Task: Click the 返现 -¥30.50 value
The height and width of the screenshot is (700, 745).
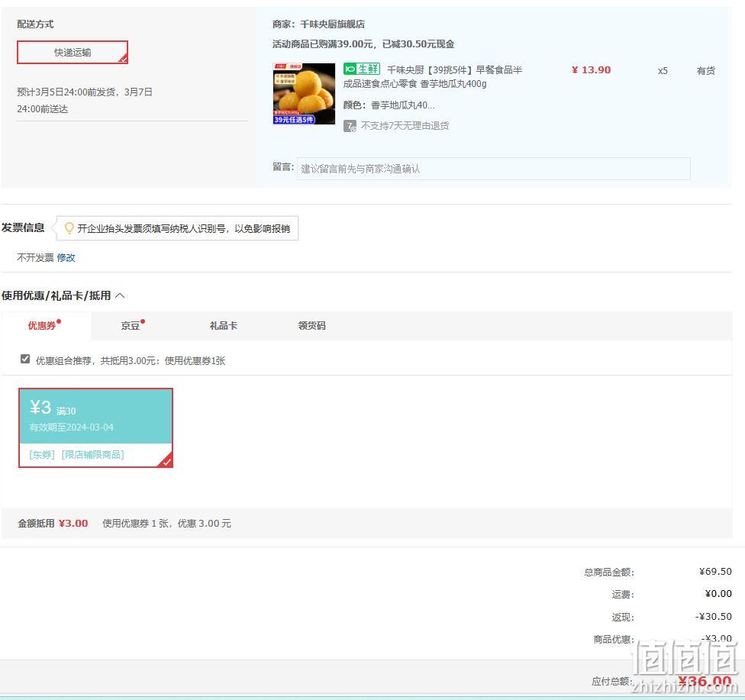Action: click(713, 616)
